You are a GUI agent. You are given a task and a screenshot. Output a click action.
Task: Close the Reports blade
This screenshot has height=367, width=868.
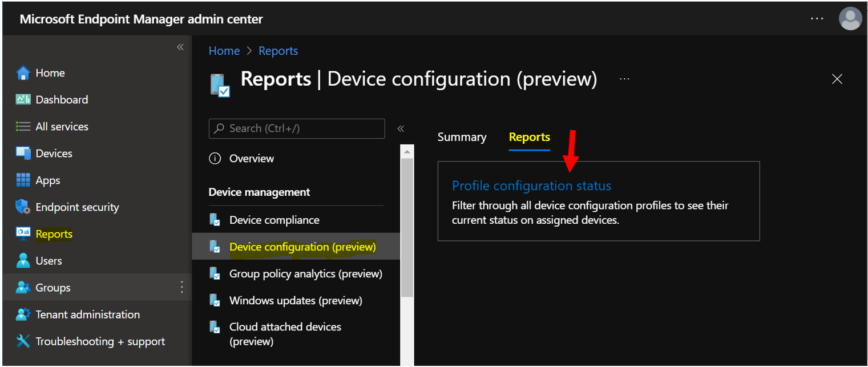[837, 79]
